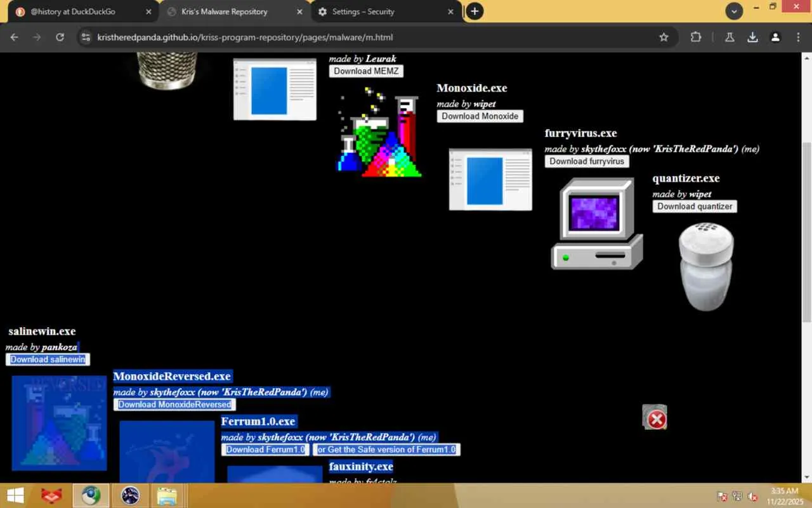Open Action Center flag in system tray

coord(722,497)
